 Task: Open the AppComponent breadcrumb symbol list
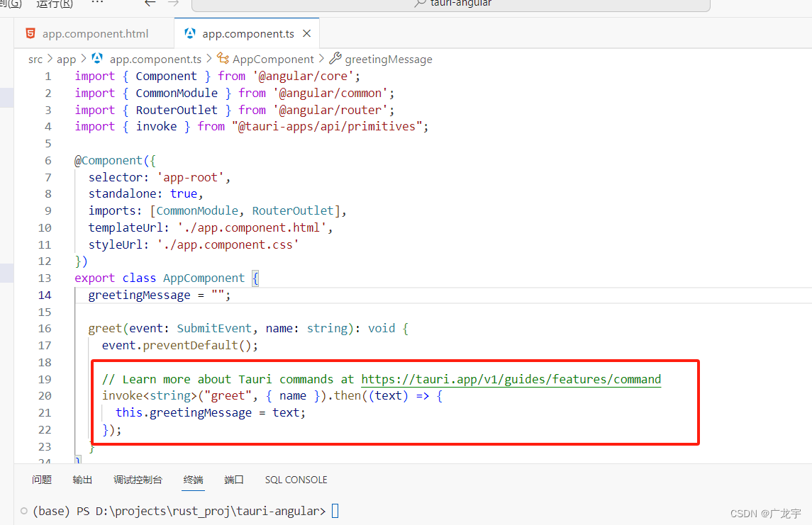point(273,60)
